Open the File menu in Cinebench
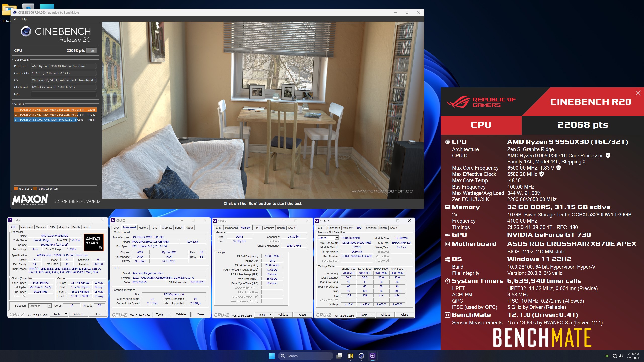The height and width of the screenshot is (362, 644). [15, 19]
